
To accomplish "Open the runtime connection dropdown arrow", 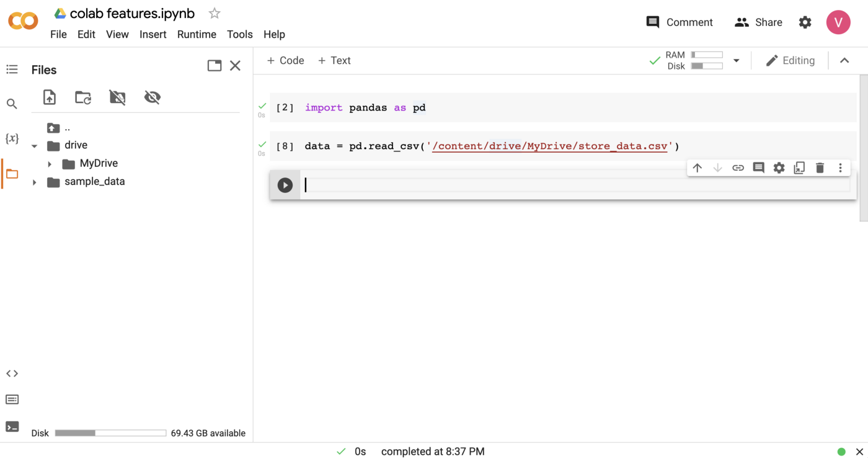I will click(737, 60).
